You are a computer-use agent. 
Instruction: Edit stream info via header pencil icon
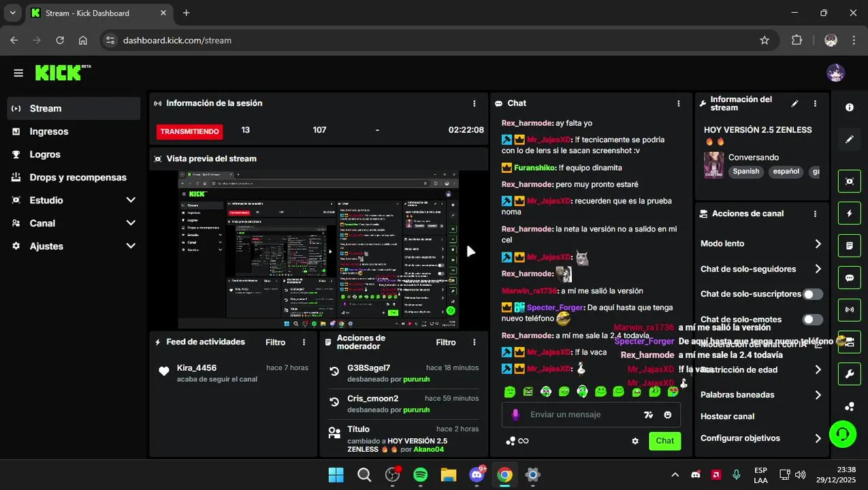[x=794, y=103]
